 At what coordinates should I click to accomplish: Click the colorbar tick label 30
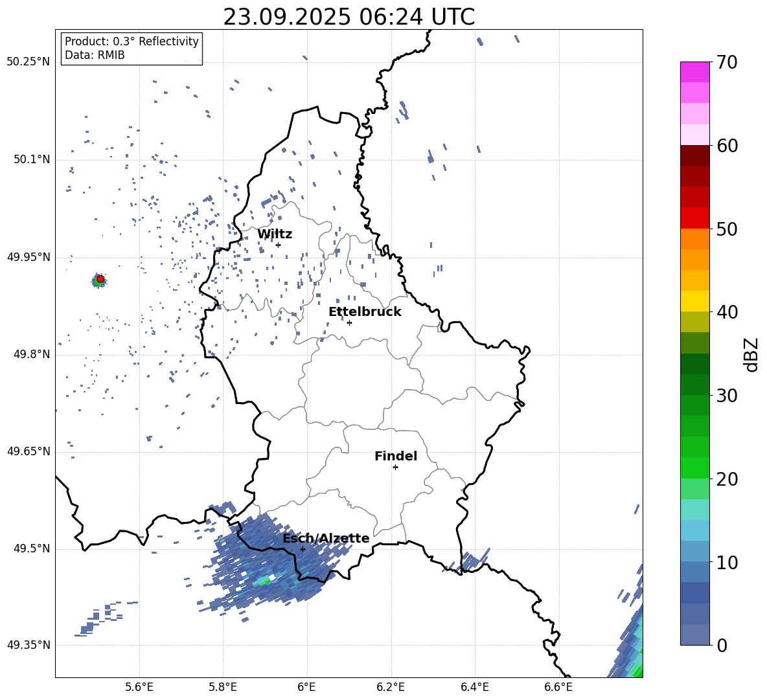pyautogui.click(x=726, y=396)
